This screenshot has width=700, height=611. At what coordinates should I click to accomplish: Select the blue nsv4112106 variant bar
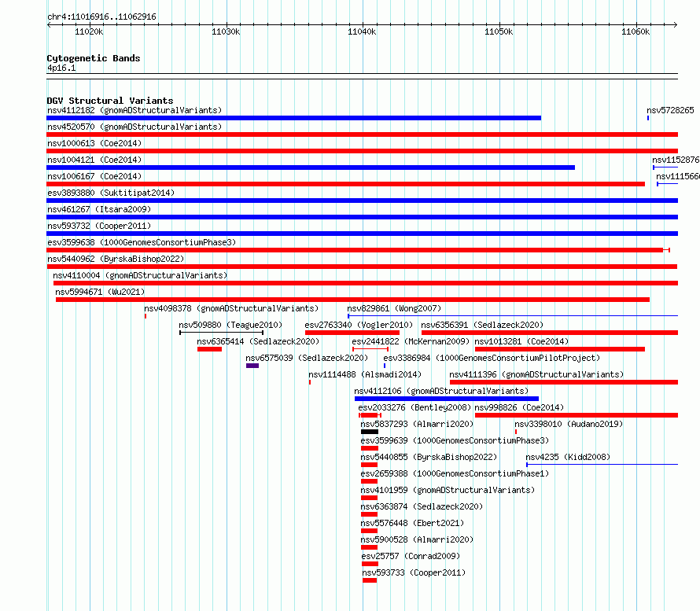(x=447, y=399)
